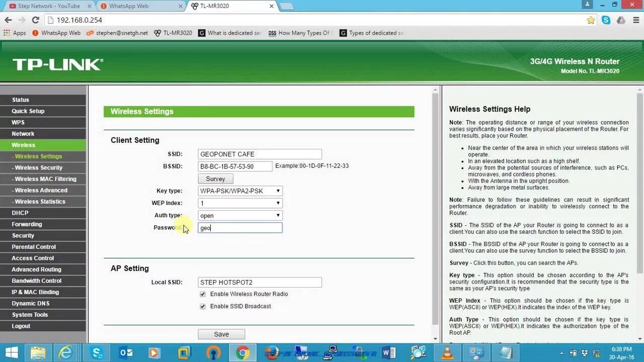Open Parental Control in the sidebar
644x362 pixels.
coord(43,247)
